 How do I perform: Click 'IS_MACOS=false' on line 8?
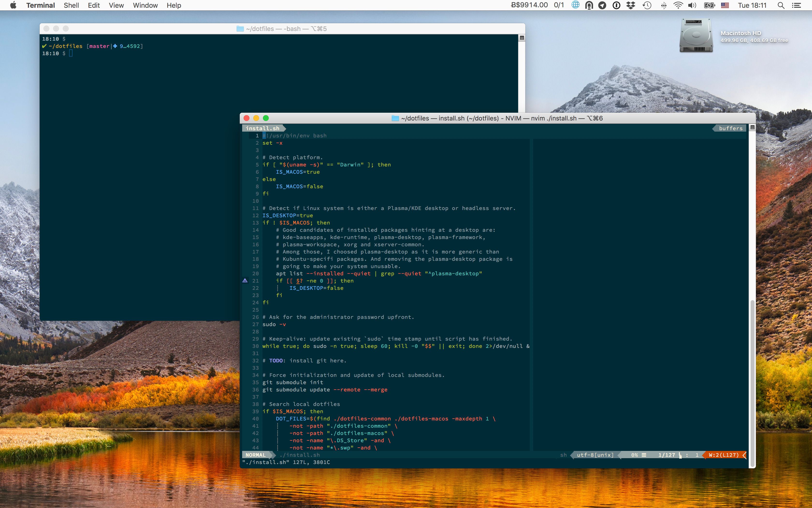(x=299, y=186)
